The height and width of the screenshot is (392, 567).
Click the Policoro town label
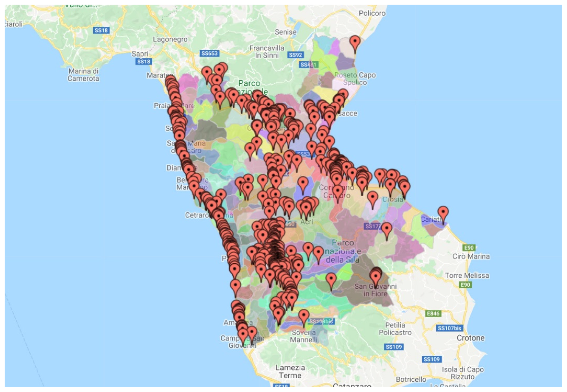tap(372, 13)
